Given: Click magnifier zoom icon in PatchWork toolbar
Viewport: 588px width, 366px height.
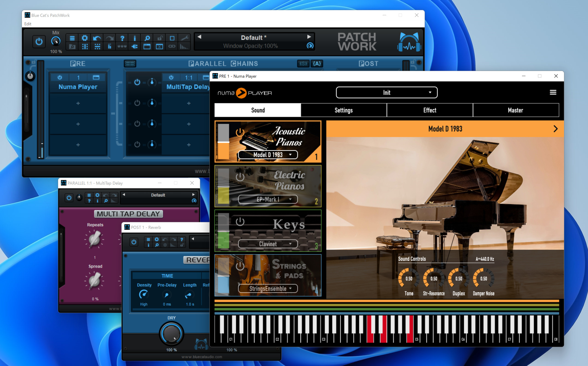Looking at the screenshot, I should tap(147, 38).
